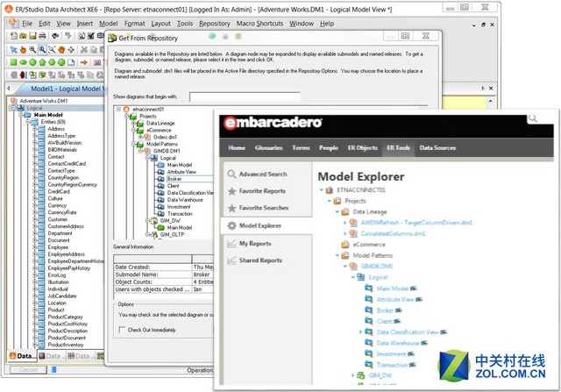Click the Shared Reports chart icon

[231, 260]
